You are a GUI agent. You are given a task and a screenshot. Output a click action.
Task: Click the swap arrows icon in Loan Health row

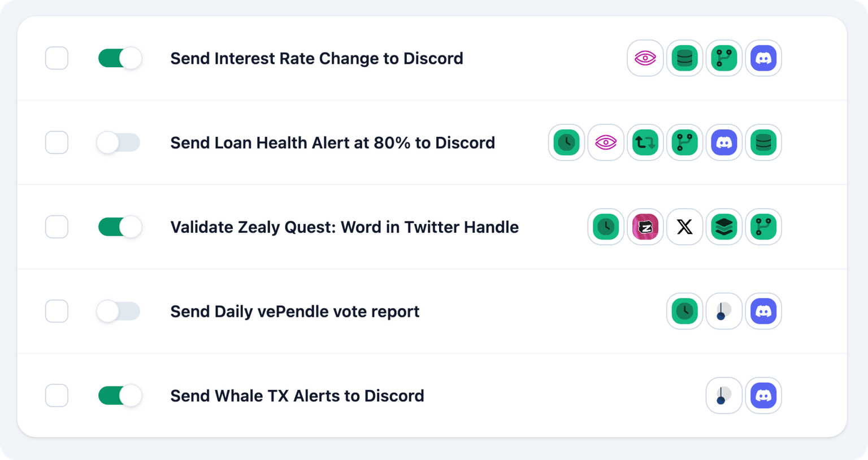click(645, 142)
